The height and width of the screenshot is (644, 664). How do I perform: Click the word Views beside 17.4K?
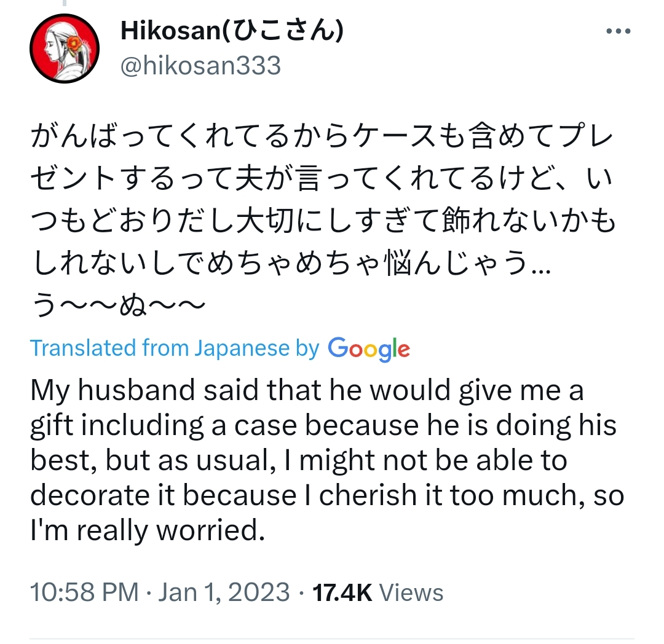pos(411,592)
